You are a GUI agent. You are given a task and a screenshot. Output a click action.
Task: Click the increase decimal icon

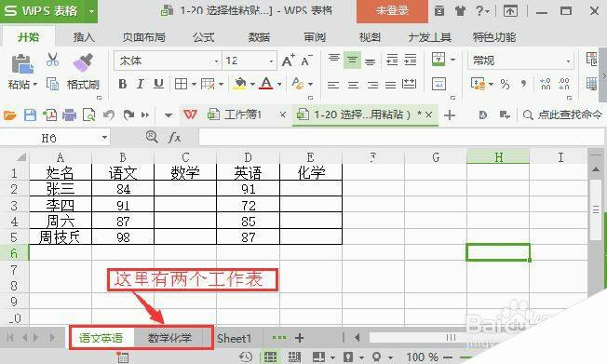(x=546, y=84)
